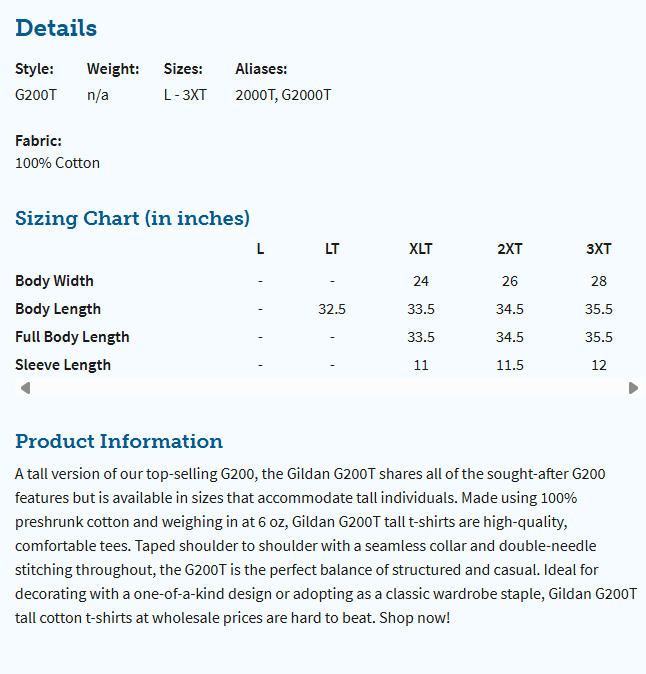The image size is (646, 674).
Task: Click the Full Body Length row label
Action: (x=72, y=337)
